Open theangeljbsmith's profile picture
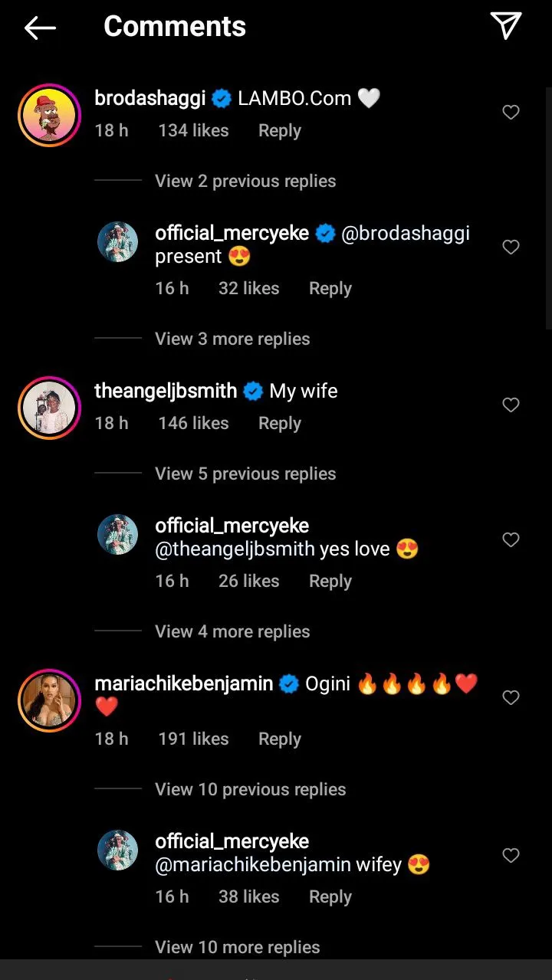552x980 pixels. tap(49, 408)
